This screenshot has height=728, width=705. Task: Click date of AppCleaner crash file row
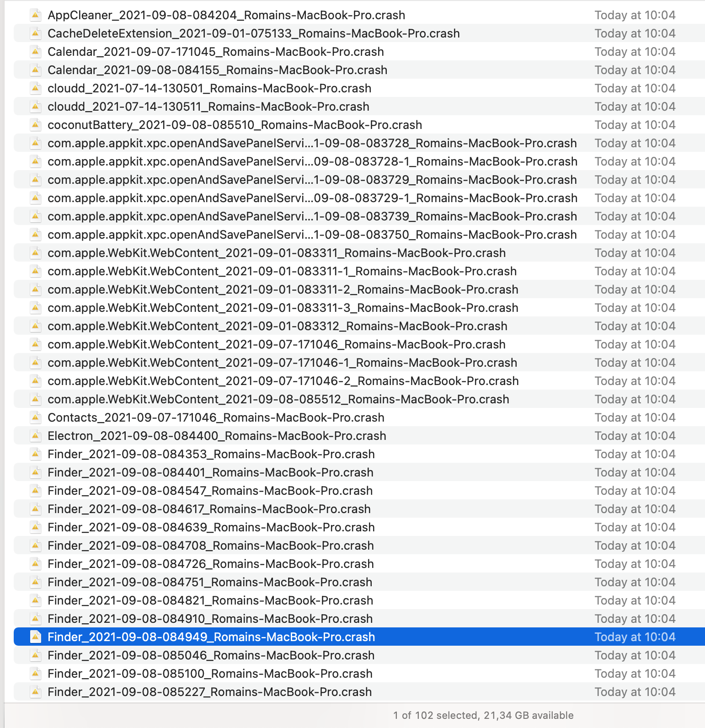coord(635,15)
